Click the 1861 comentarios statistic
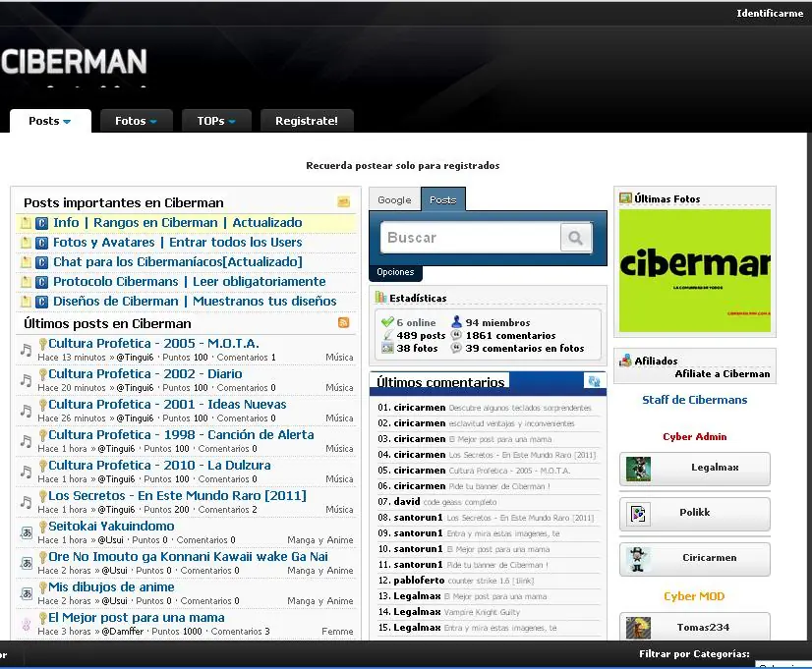The height and width of the screenshot is (669, 812). (510, 335)
